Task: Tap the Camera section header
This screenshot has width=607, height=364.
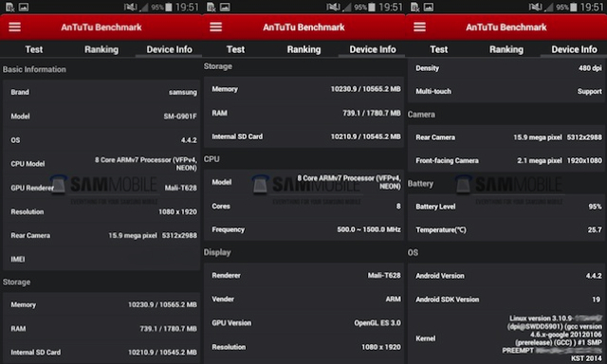Action: coord(421,115)
